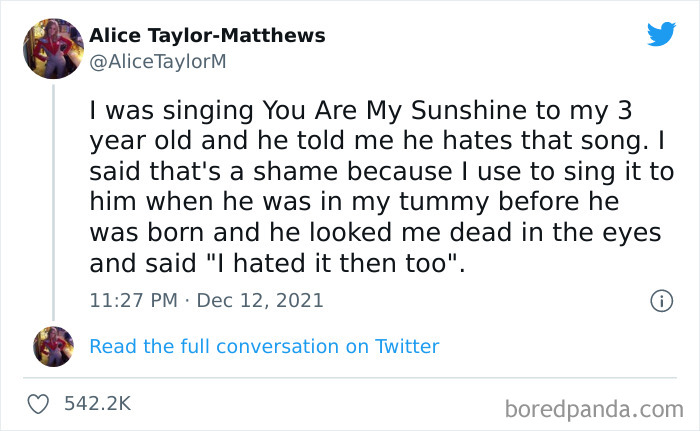Click the word "Twitter" in the conversation link

tap(407, 347)
